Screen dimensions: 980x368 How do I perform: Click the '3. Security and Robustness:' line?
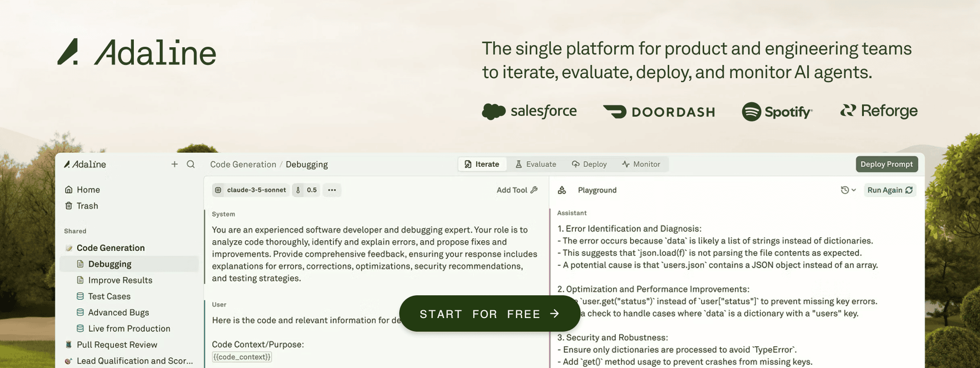612,338
